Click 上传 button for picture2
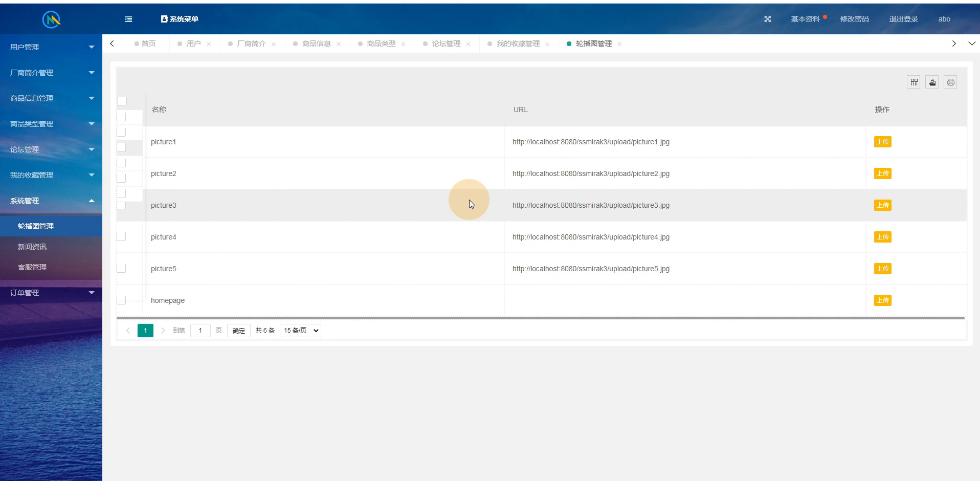The height and width of the screenshot is (481, 980). click(x=882, y=173)
